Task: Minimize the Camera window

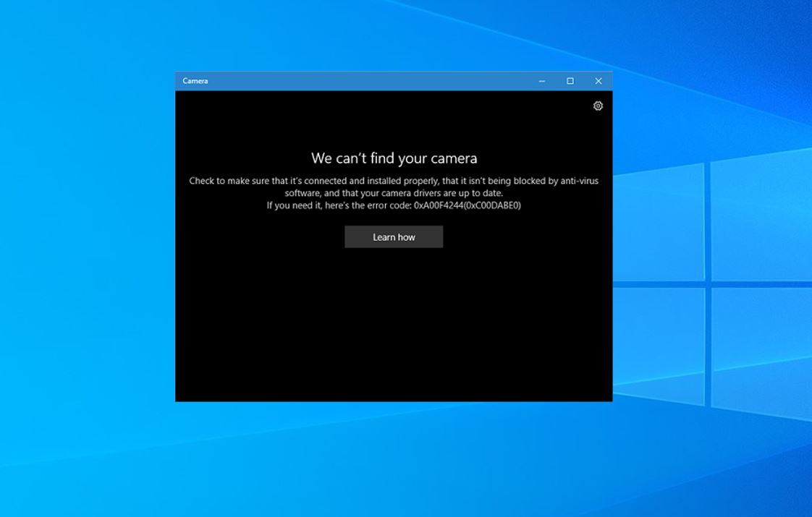Action: (x=541, y=81)
